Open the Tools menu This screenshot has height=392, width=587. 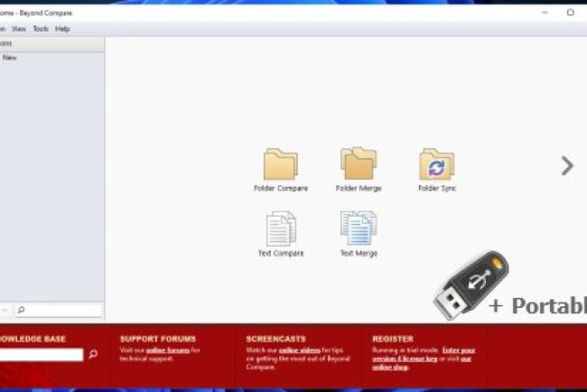[x=41, y=29]
